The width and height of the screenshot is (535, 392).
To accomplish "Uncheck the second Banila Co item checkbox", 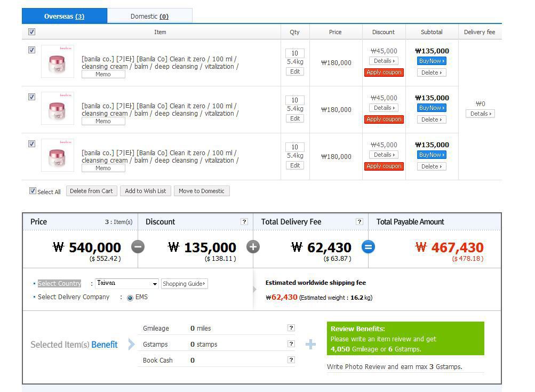I will click(x=31, y=97).
